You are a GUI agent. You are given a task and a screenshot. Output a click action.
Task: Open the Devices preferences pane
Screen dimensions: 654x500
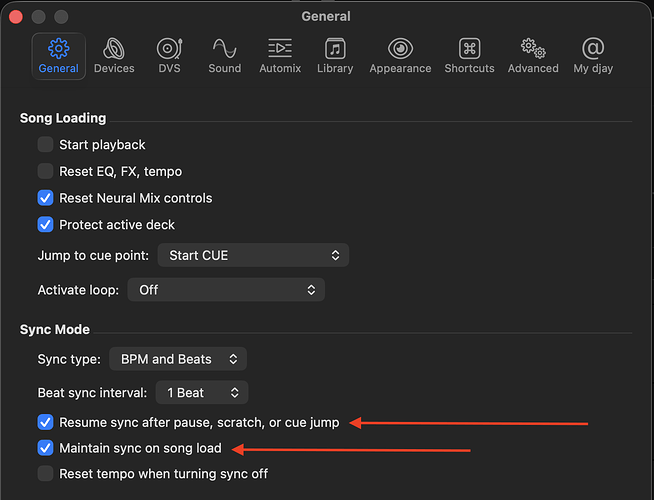pyautogui.click(x=114, y=56)
